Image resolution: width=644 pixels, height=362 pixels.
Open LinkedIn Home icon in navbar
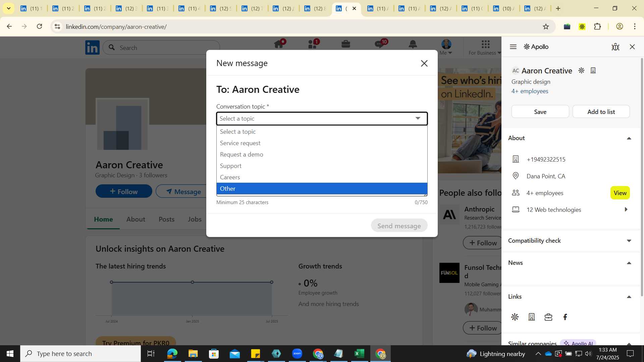click(x=279, y=45)
